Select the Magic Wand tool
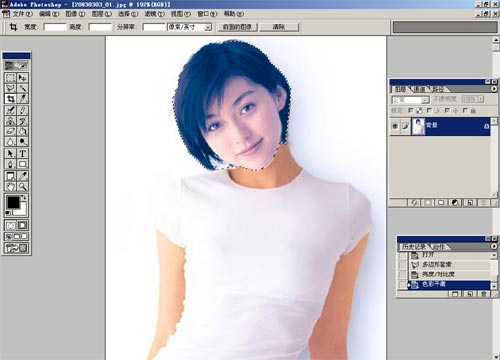The image size is (500, 360). pyautogui.click(x=22, y=88)
